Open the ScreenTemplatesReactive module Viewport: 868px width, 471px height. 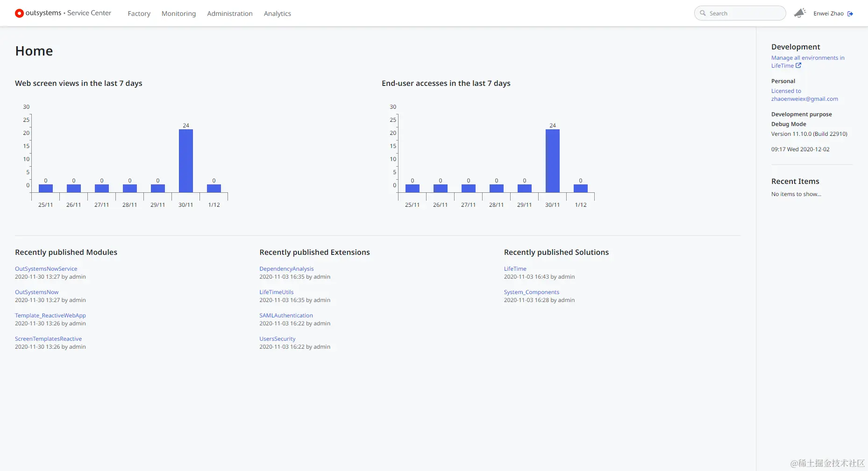tap(49, 339)
